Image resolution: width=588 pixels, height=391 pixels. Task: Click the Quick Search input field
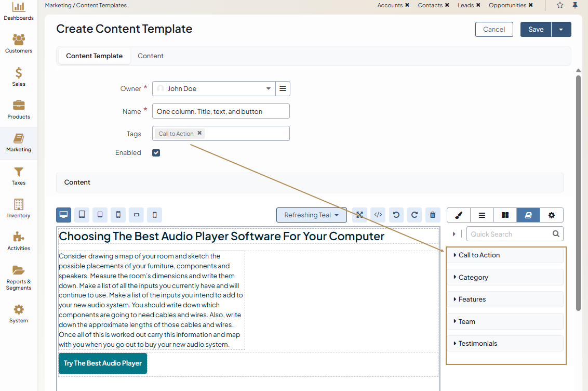coord(509,234)
